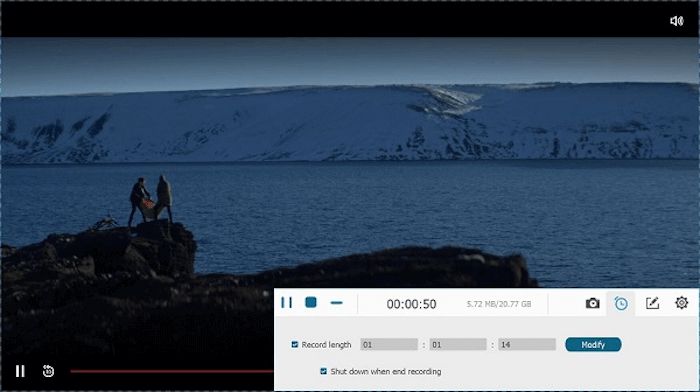Mute the video using the speaker icon
Viewport: 700px width, 392px height.
coord(677,21)
